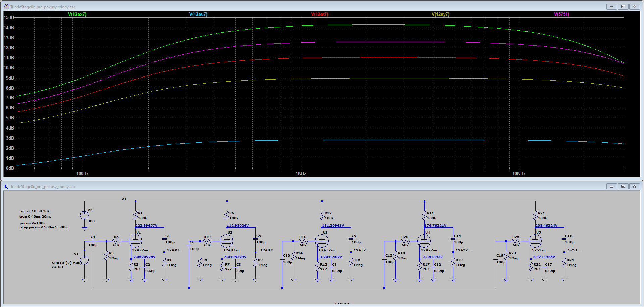The image size is (644, 307).
Task: Select resistor R6 100k symbol
Action: 227,216
